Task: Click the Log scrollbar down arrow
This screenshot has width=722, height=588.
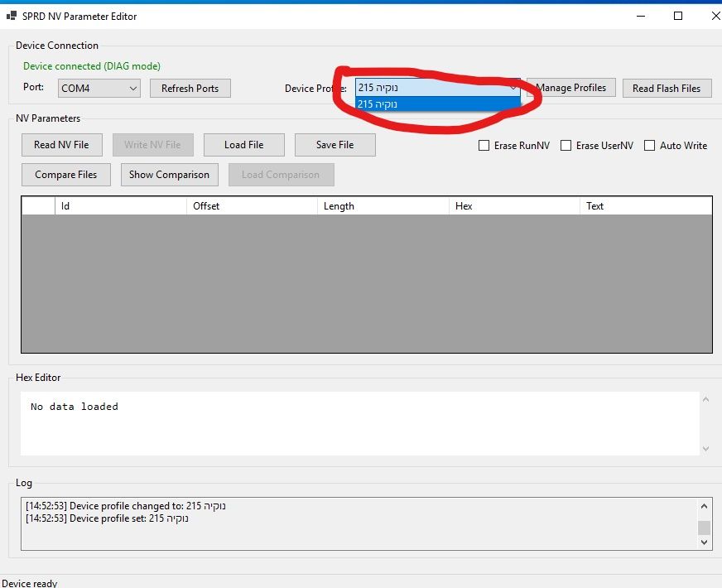Action: (x=705, y=542)
